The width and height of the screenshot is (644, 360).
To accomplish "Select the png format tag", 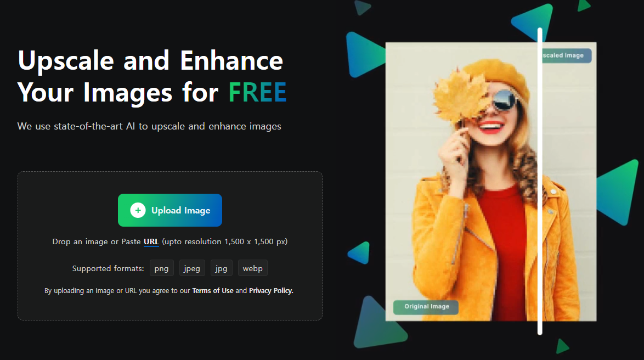I will [161, 268].
